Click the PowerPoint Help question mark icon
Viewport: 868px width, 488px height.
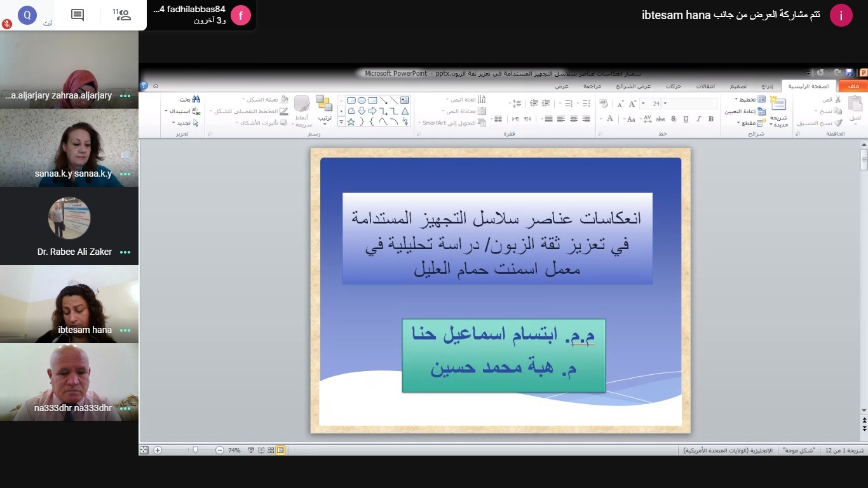(x=144, y=86)
